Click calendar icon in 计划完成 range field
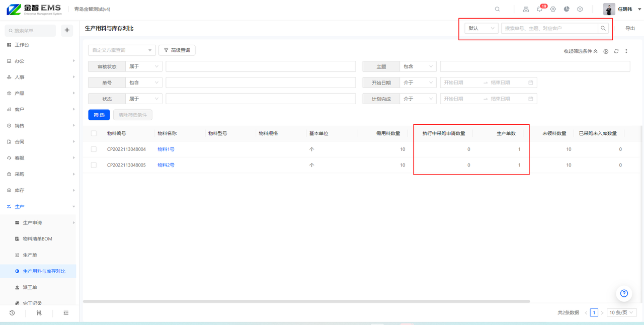The image size is (644, 325). coord(530,99)
